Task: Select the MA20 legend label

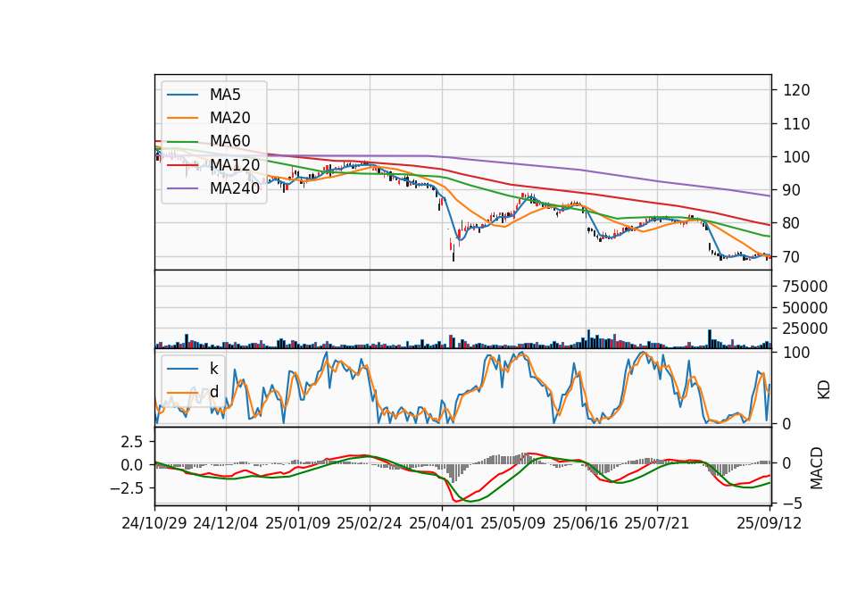Action: click(x=229, y=118)
